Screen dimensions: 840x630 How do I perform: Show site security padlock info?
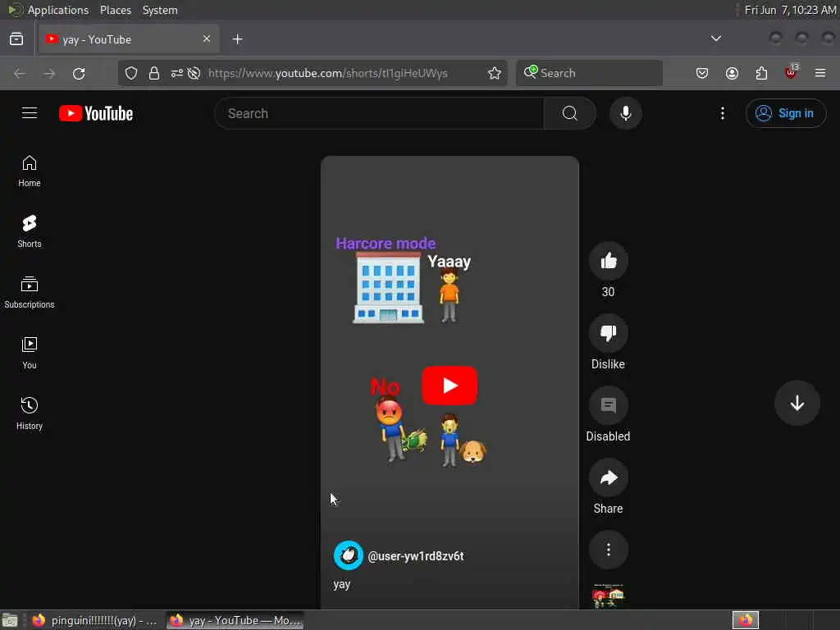coord(154,73)
